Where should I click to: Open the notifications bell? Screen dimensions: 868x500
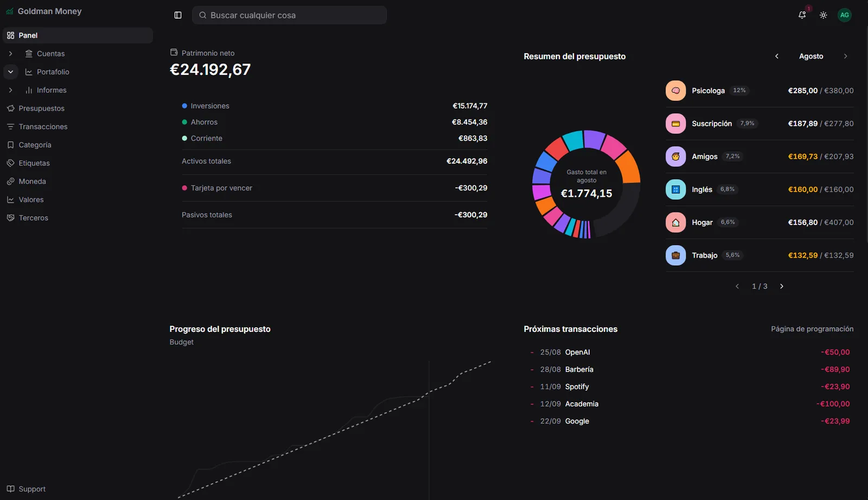point(802,15)
